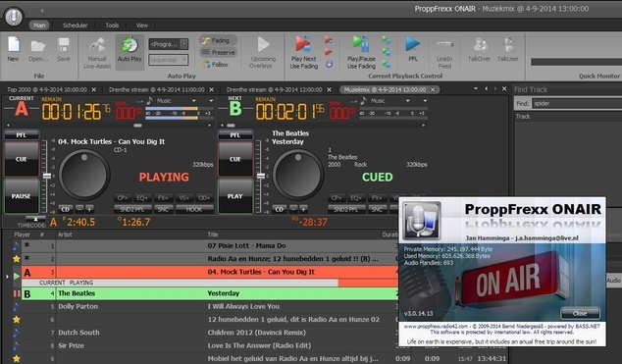Switch to Manual Live-Assist mode

pos(97,52)
